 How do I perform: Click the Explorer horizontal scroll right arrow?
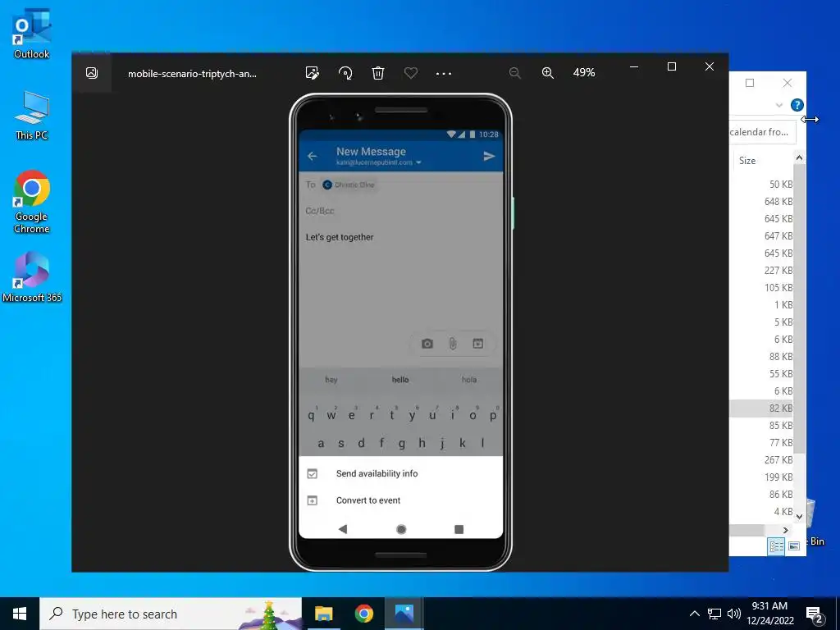click(785, 531)
